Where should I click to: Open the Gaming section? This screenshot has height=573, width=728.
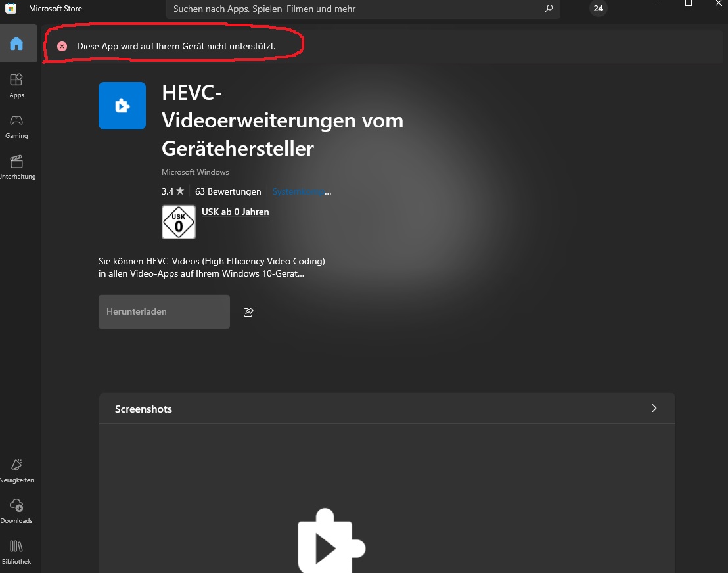(x=16, y=127)
